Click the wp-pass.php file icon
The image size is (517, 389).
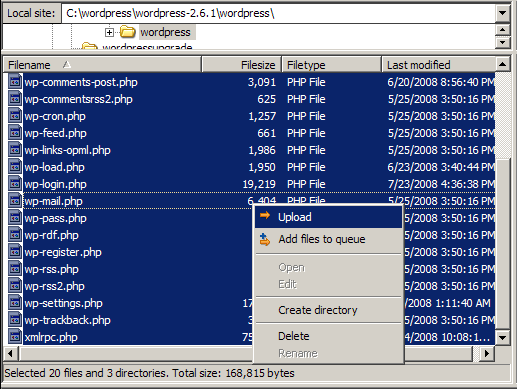tap(15, 218)
